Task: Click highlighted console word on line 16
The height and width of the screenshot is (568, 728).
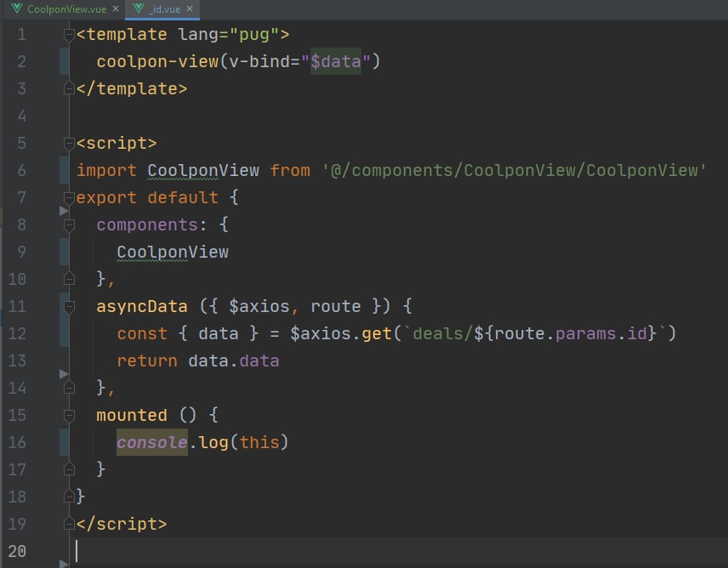Action: [x=152, y=442]
